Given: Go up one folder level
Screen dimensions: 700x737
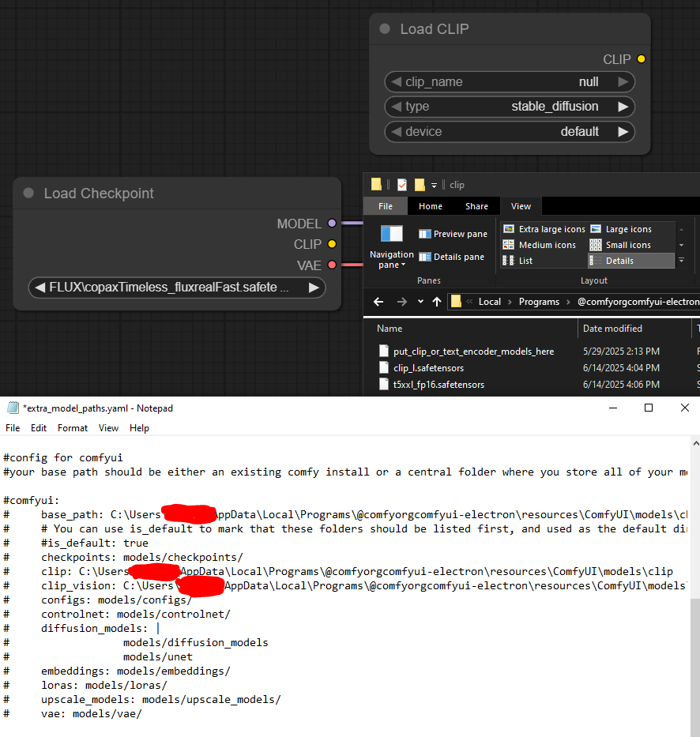Looking at the screenshot, I should click(x=437, y=302).
